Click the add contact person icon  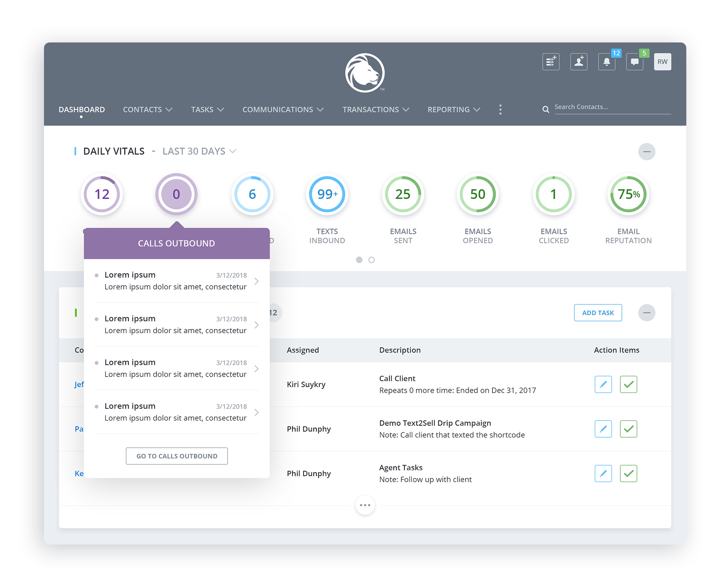coord(579,62)
